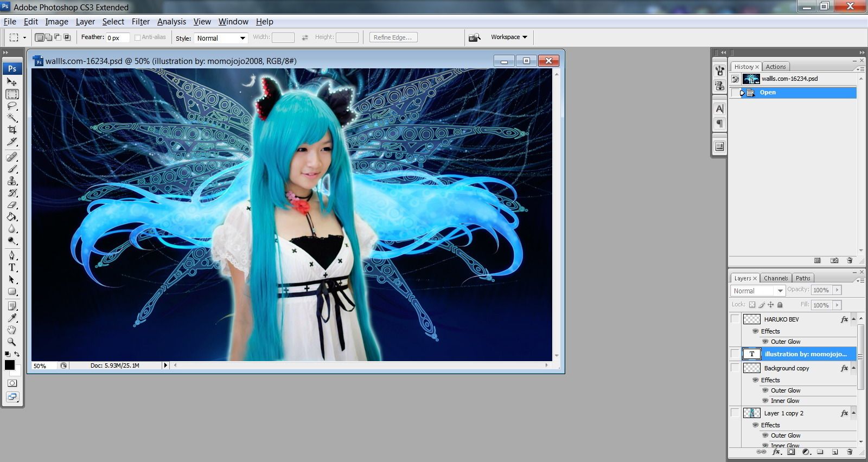Screen dimensions: 868x462
Task: Switch to the Actions tab
Action: coord(776,67)
